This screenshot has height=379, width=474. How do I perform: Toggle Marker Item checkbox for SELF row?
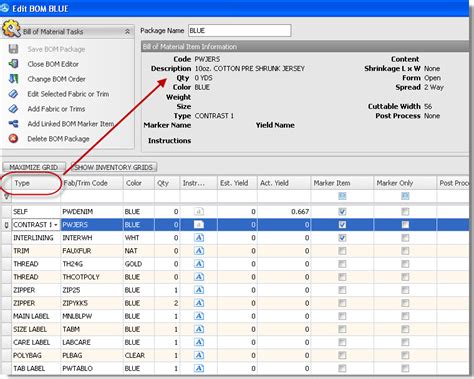[342, 212]
